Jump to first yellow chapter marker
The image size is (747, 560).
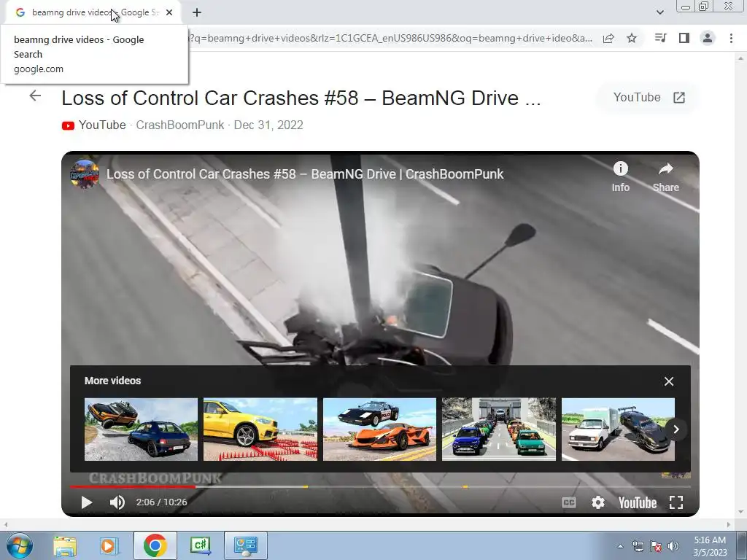point(306,486)
